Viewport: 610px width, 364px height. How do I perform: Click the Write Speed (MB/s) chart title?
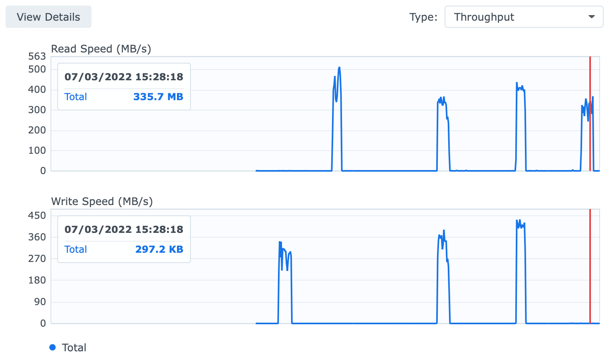(x=102, y=201)
